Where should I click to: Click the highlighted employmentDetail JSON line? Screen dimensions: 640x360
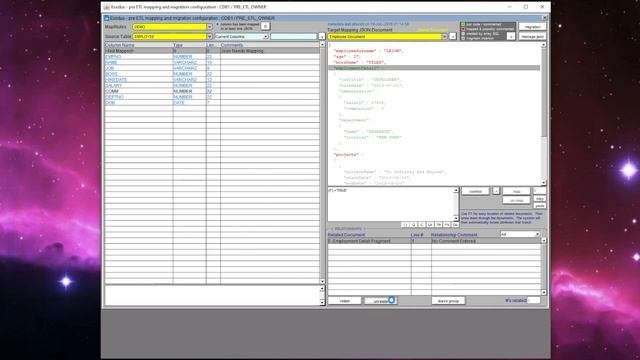[434, 68]
